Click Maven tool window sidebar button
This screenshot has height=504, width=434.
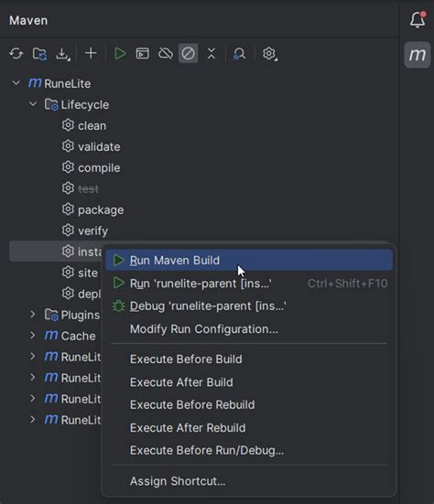coord(418,55)
